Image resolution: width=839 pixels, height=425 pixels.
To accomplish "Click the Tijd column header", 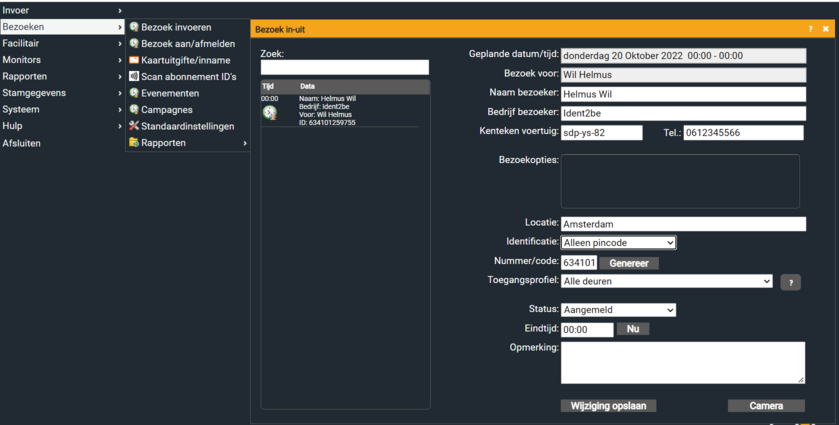I will tap(268, 86).
